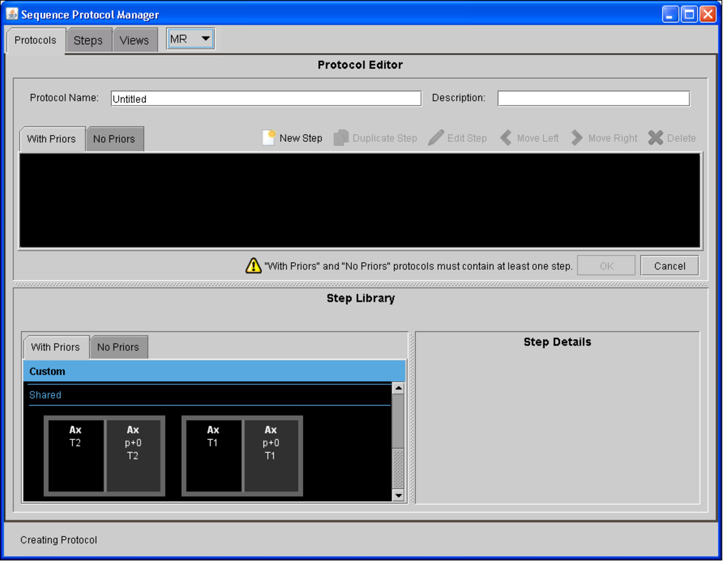Screen dimensions: 728x565
Task: Open the MR modality dropdown
Action: click(x=191, y=39)
